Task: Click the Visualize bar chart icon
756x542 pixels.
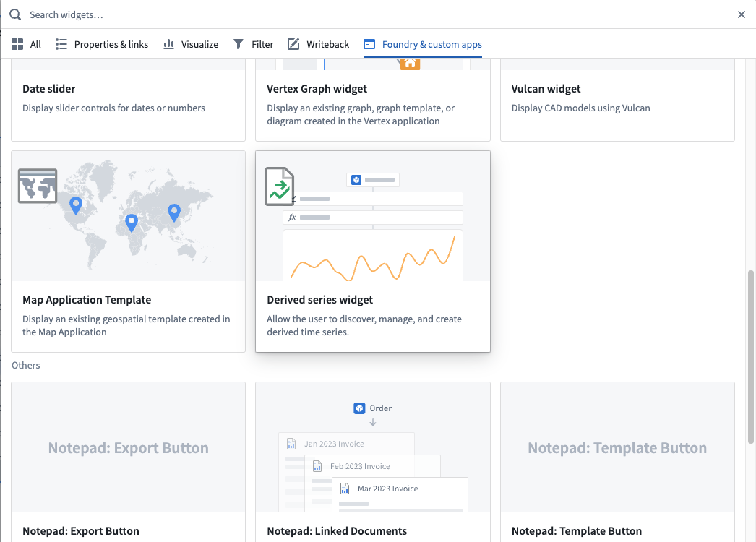Action: tap(168, 44)
